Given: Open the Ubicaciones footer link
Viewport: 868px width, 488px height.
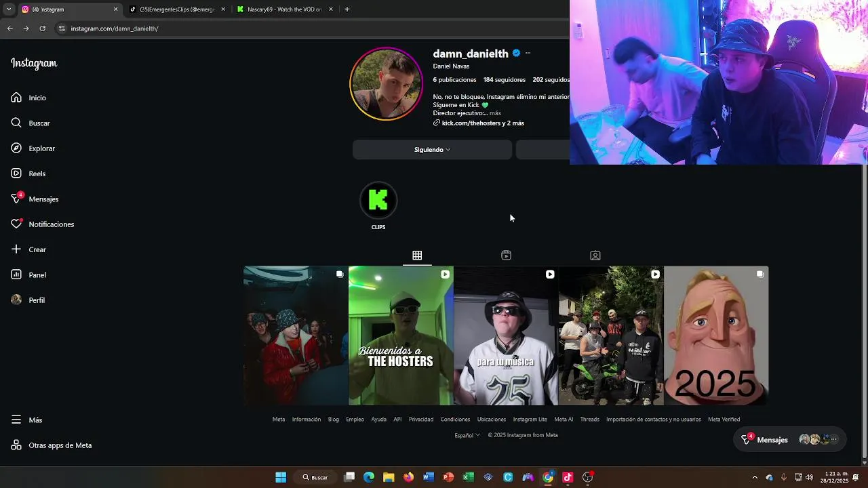Looking at the screenshot, I should (x=492, y=420).
